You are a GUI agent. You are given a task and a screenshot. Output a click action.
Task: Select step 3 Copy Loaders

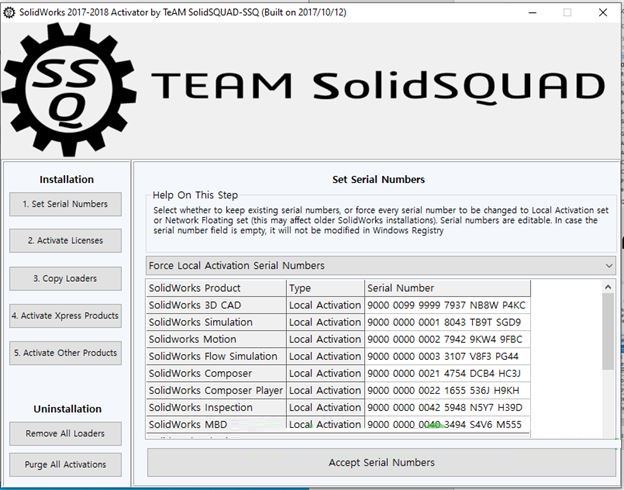click(65, 279)
